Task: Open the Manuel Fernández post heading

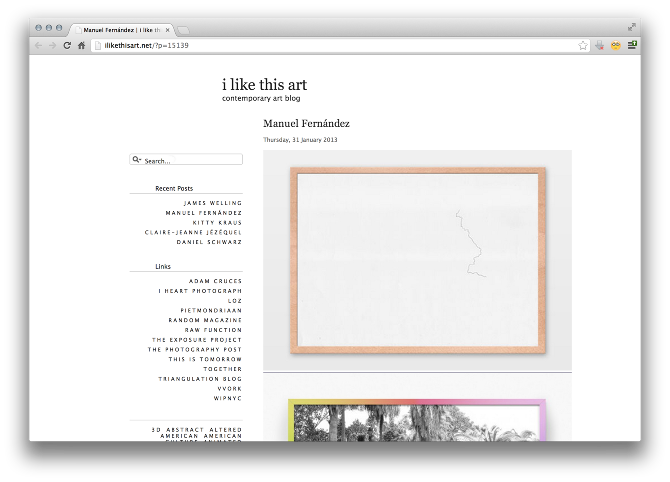Action: [x=306, y=123]
